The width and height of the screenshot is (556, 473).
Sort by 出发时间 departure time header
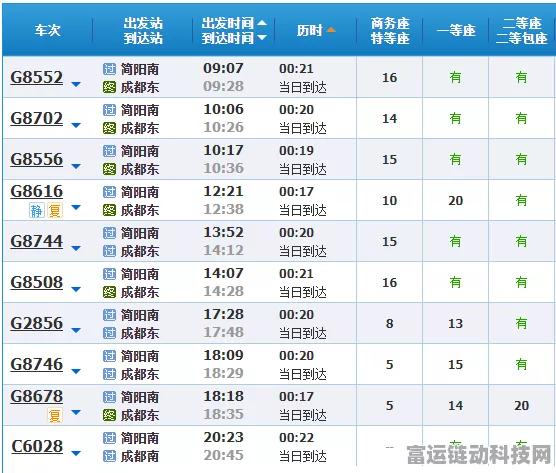click(x=234, y=23)
